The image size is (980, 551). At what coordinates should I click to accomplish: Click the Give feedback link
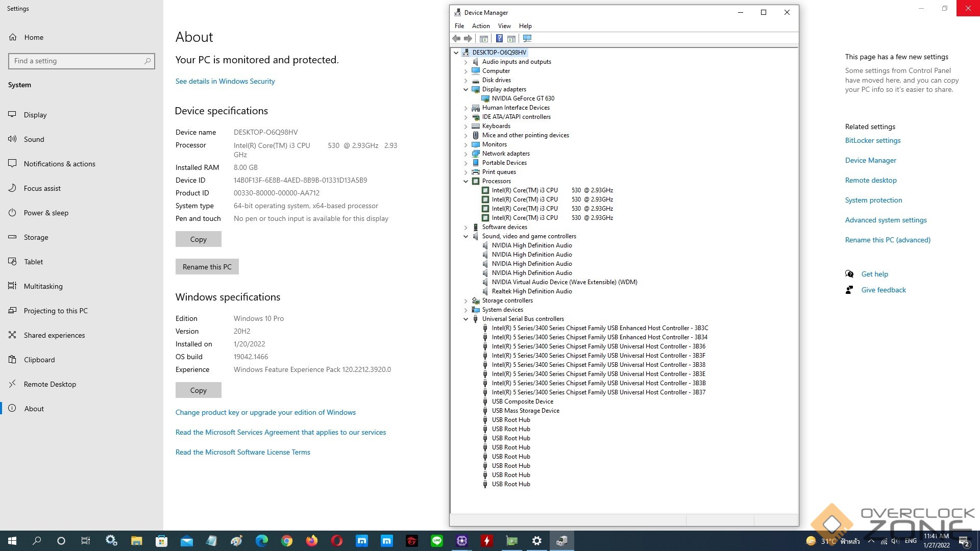pyautogui.click(x=884, y=290)
